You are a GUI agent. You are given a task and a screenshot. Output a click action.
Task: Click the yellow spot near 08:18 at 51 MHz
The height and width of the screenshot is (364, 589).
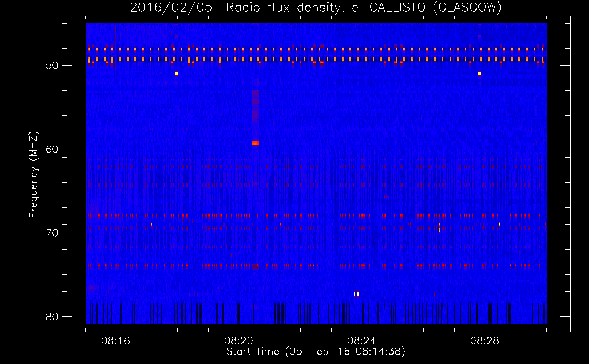(x=177, y=74)
